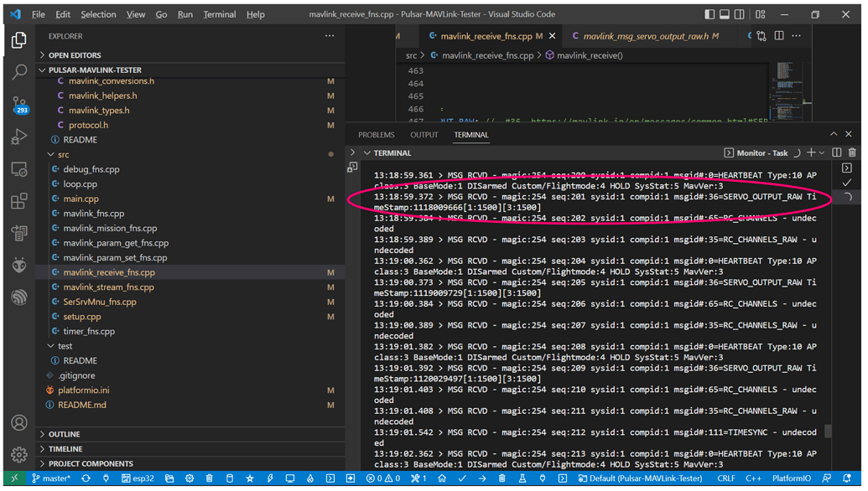This screenshot has height=491, width=868.
Task: Switch to the PROBLEMS tab
Action: click(376, 135)
